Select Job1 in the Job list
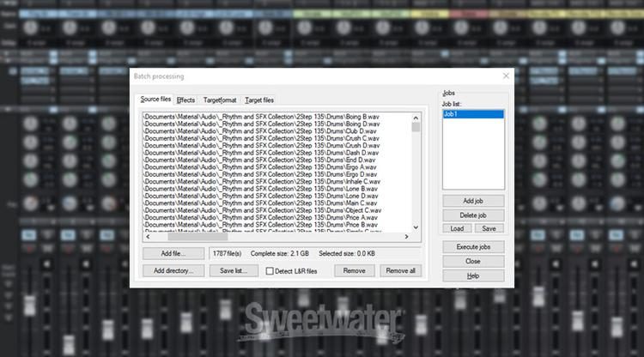 coord(472,113)
